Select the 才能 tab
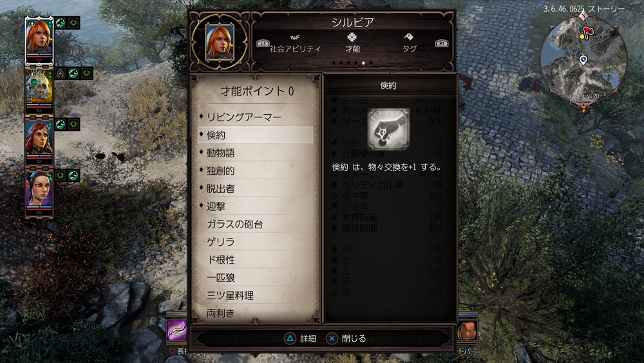This screenshot has height=363, width=644. [352, 44]
